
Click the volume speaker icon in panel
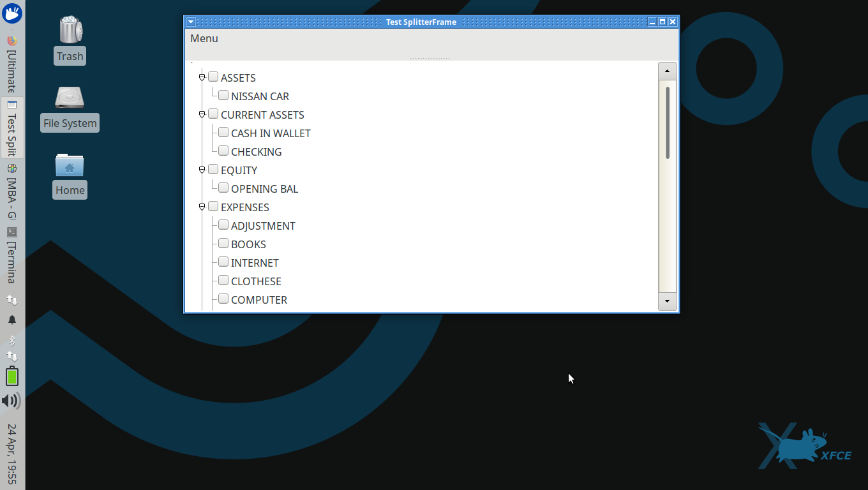pyautogui.click(x=11, y=401)
